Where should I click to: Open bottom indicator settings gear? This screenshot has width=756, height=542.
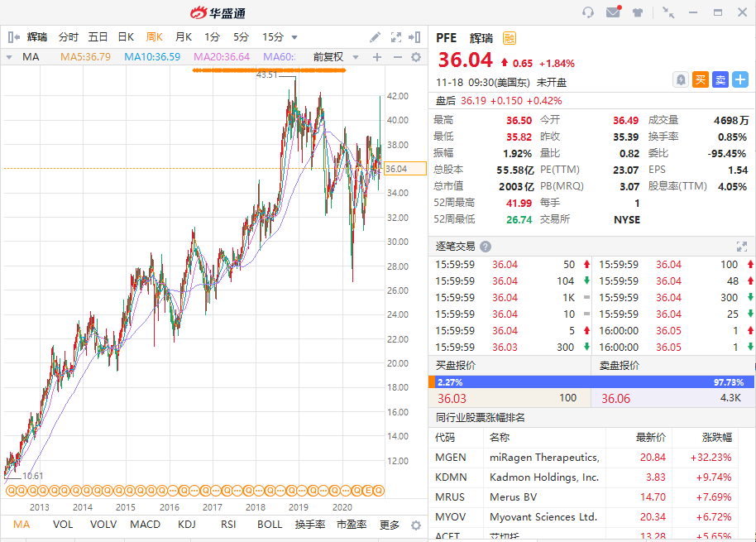[x=415, y=525]
